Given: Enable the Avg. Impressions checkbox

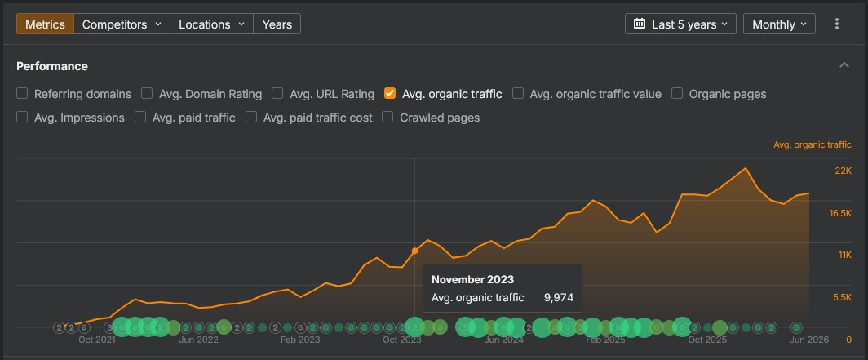Looking at the screenshot, I should 22,117.
